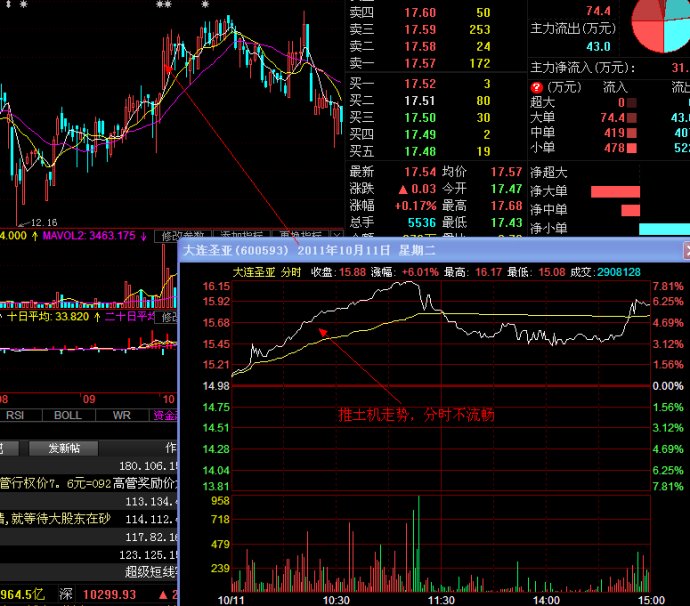This screenshot has width=690, height=606.
Task: Open the red question-mark help icon
Action: point(536,87)
